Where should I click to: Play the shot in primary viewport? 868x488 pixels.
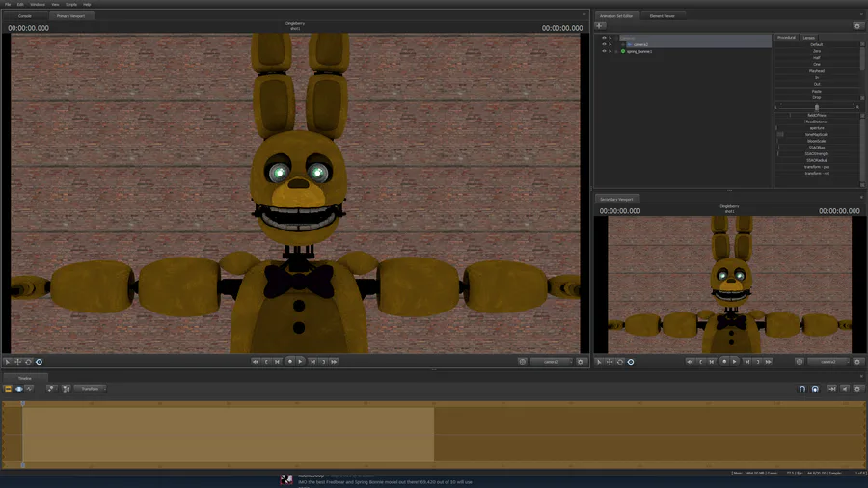coord(301,362)
